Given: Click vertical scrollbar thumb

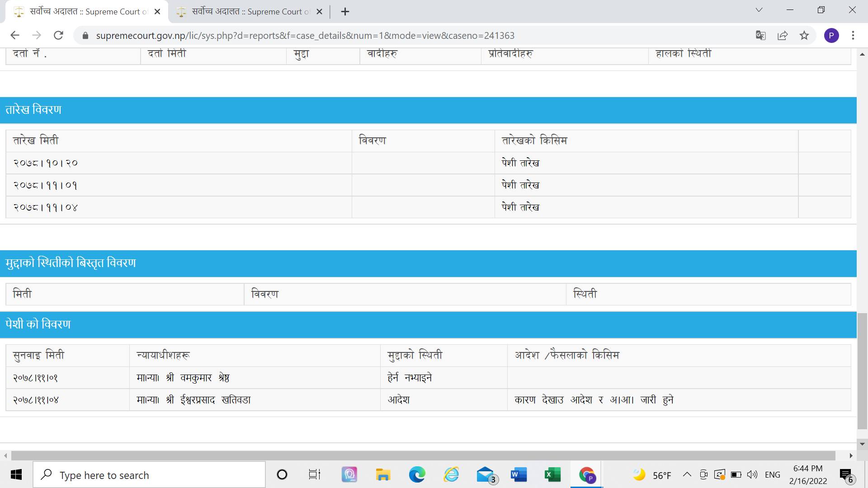Looking at the screenshot, I should point(862,371).
